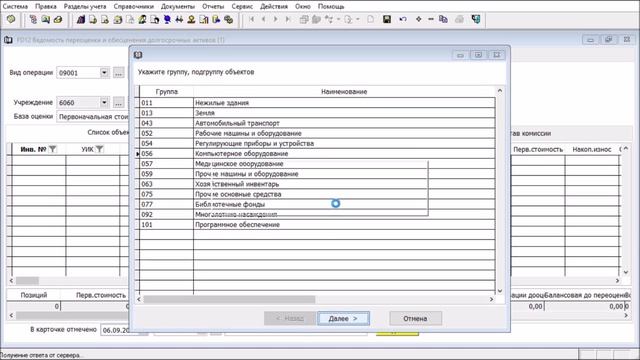Go to first record navigation arrow

pos(252,19)
